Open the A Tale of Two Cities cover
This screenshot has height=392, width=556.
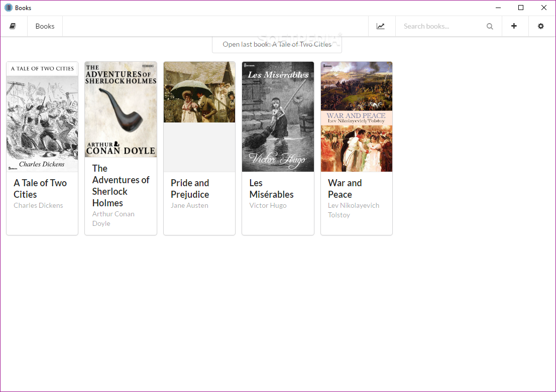[x=42, y=116]
